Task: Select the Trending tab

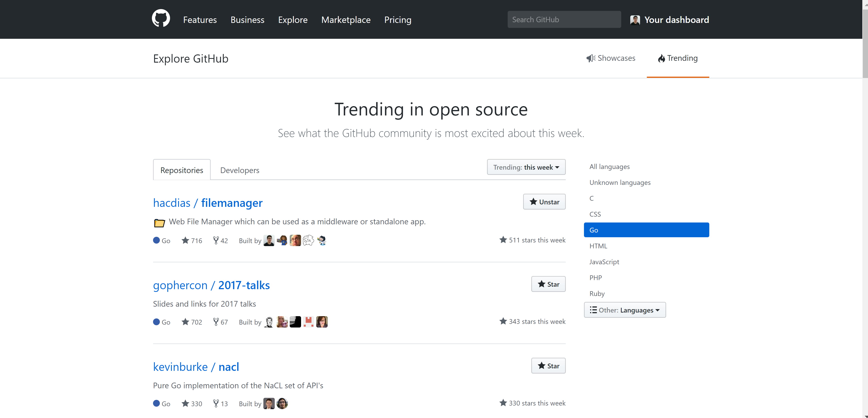Action: tap(678, 58)
